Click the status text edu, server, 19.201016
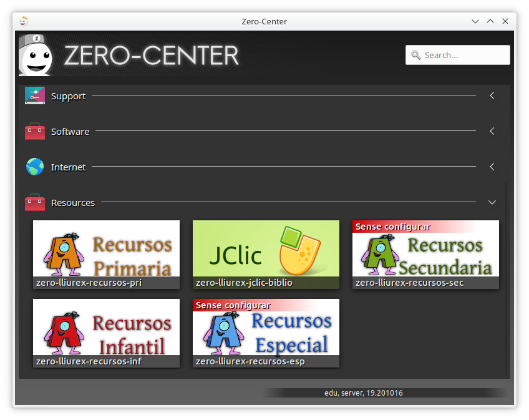529x420 pixels. pyautogui.click(x=364, y=393)
